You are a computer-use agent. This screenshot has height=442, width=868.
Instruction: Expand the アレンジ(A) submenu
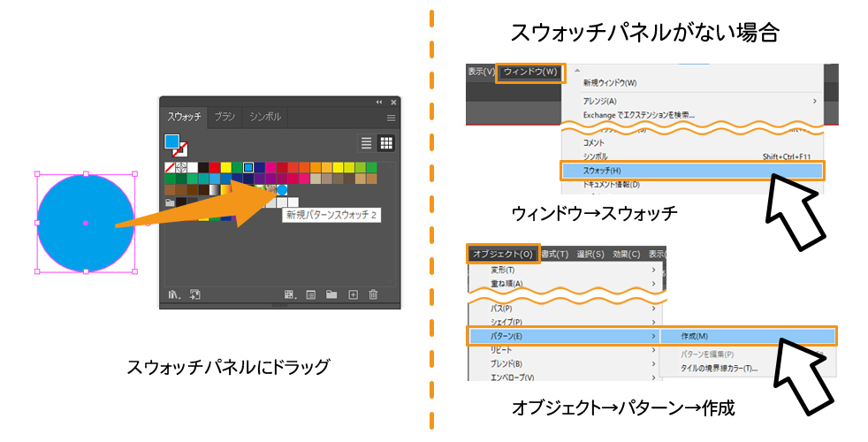(693, 102)
